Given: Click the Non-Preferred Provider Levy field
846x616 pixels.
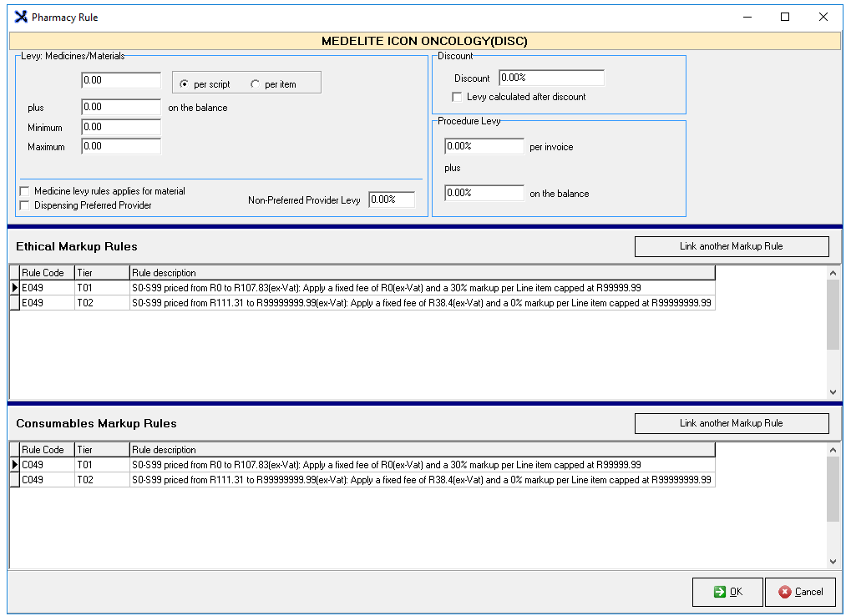Looking at the screenshot, I should point(391,200).
